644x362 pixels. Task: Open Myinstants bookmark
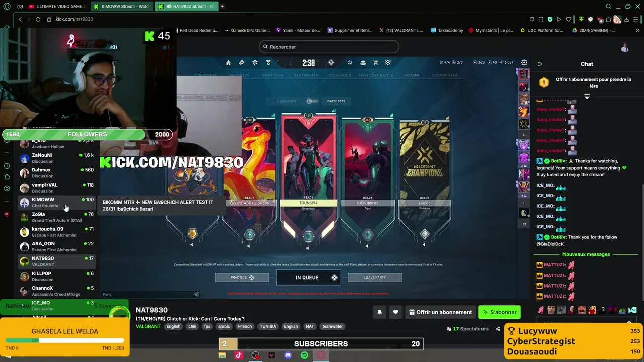pos(491,30)
